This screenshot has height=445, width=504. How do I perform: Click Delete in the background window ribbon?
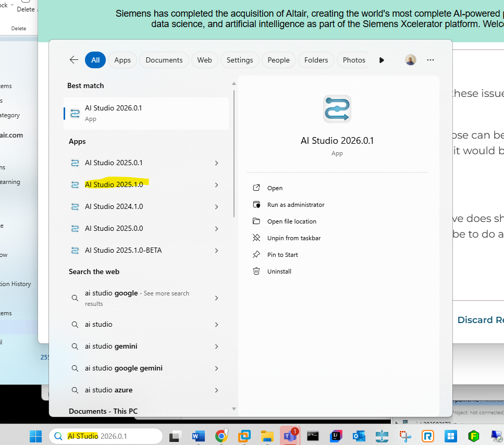pos(26,9)
